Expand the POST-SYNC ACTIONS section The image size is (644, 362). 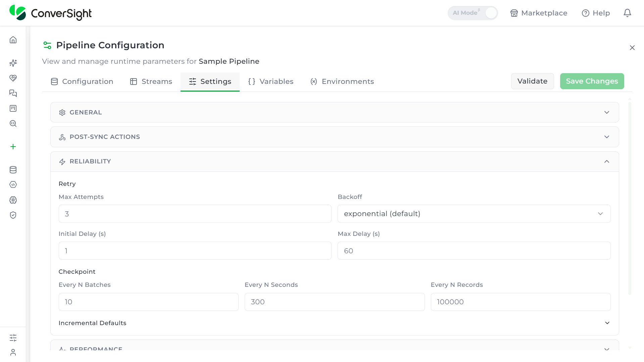[335, 137]
